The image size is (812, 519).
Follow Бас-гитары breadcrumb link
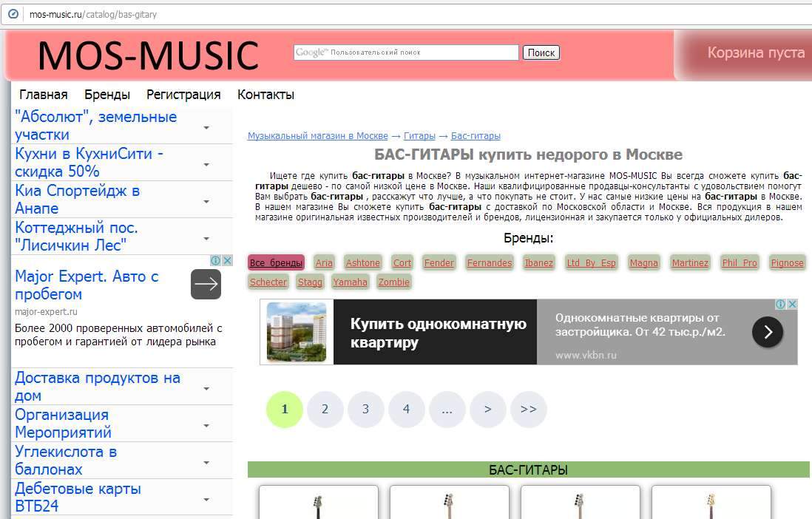pos(476,136)
